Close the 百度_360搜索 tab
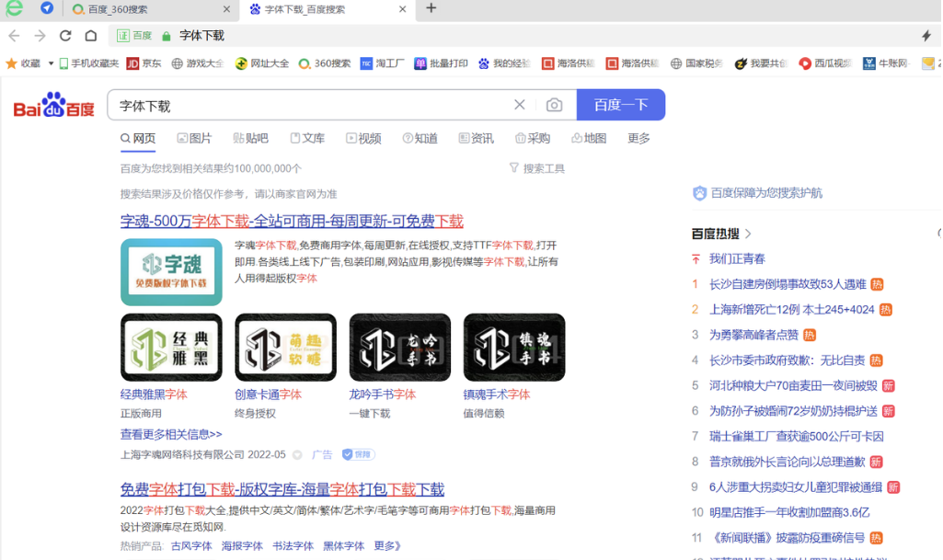 click(226, 9)
